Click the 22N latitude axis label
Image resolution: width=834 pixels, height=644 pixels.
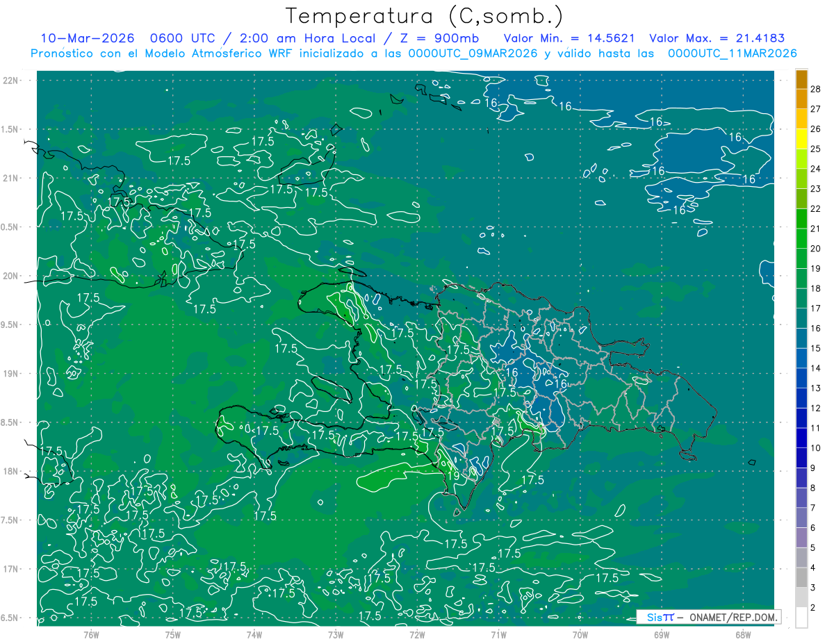tap(11, 80)
